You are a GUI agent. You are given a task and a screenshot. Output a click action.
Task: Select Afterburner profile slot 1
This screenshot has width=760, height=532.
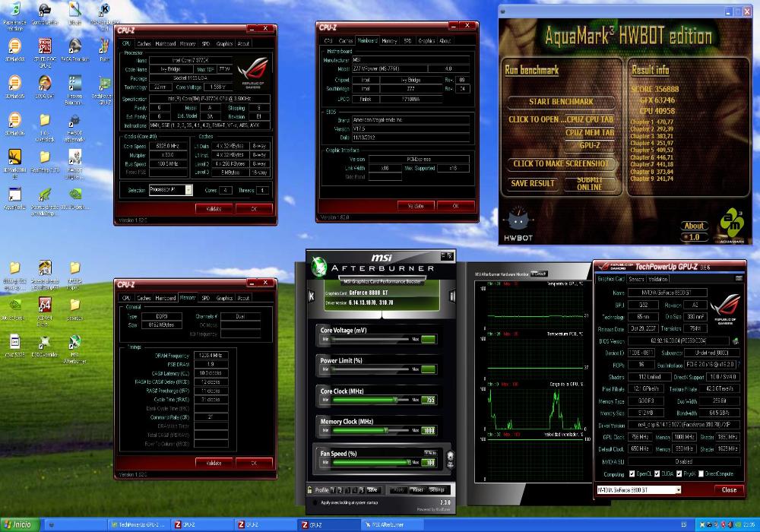[x=333, y=490]
